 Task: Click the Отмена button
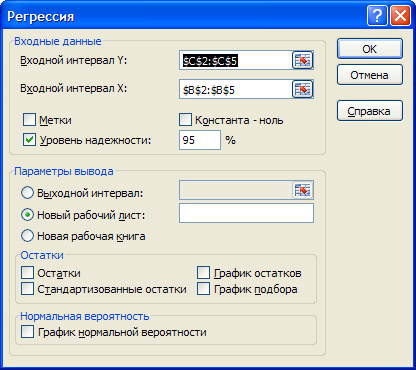pos(370,75)
